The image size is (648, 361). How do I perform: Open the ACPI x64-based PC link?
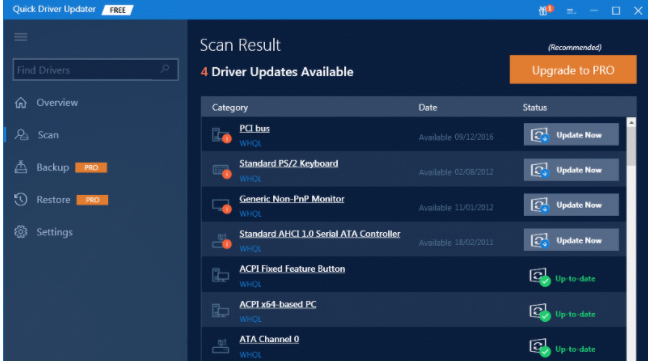278,304
